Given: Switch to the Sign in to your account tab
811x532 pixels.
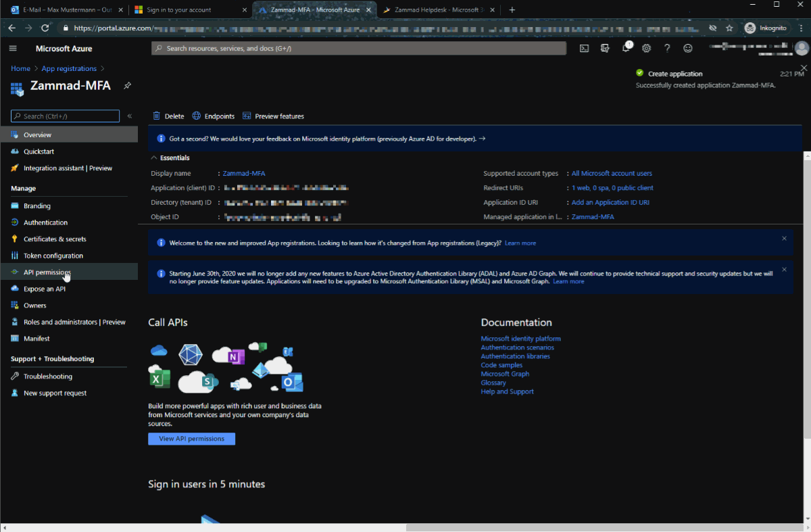Looking at the screenshot, I should tap(190, 9).
